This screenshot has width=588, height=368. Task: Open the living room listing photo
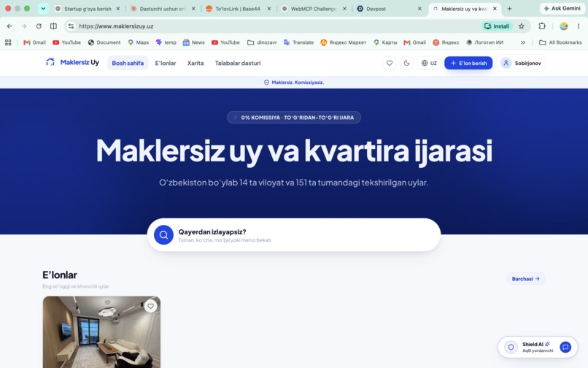[x=101, y=332]
